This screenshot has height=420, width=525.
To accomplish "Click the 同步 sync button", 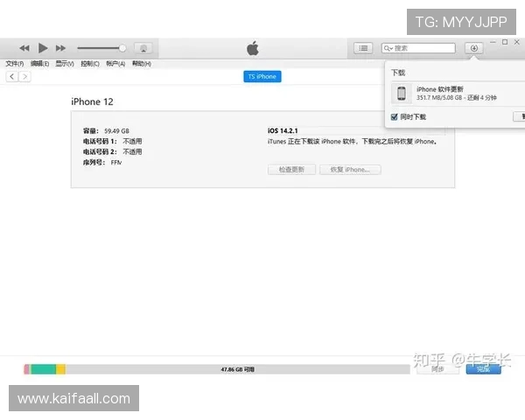I will pos(437,369).
